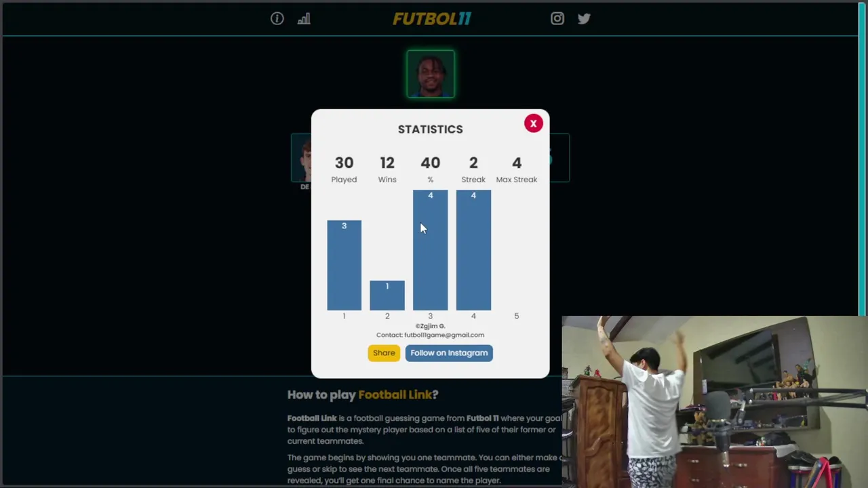The height and width of the screenshot is (488, 868).
Task: Select the mystery player photo thumbnail
Action: pos(431,74)
